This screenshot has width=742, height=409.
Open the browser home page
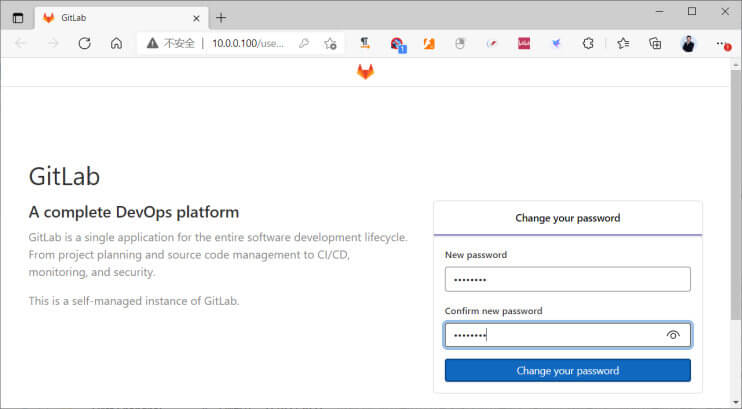(x=116, y=44)
